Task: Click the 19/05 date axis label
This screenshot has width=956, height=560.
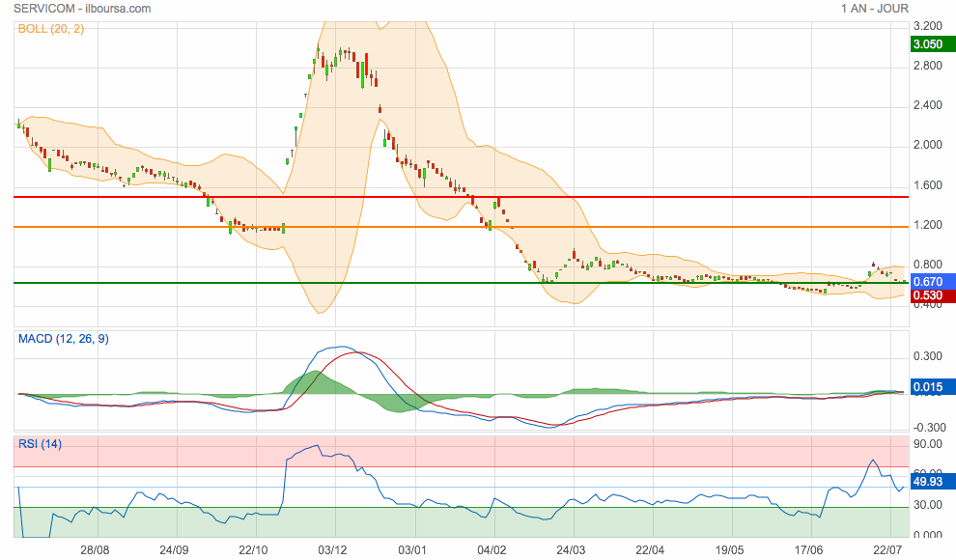Action: click(x=729, y=550)
